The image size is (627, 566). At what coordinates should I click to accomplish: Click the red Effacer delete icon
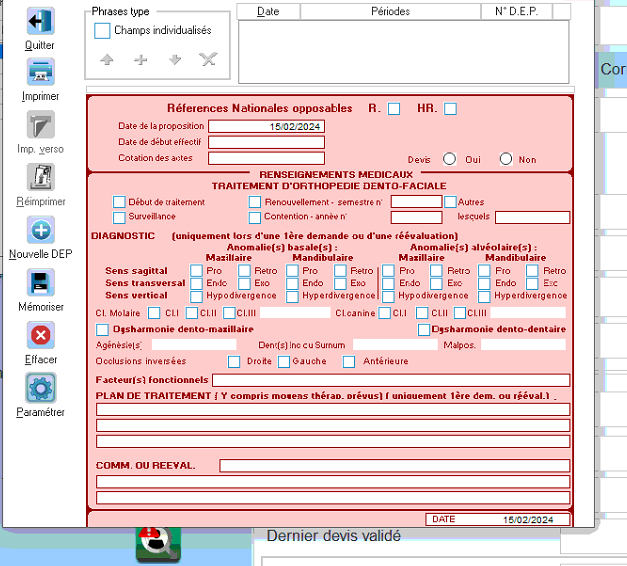40,335
